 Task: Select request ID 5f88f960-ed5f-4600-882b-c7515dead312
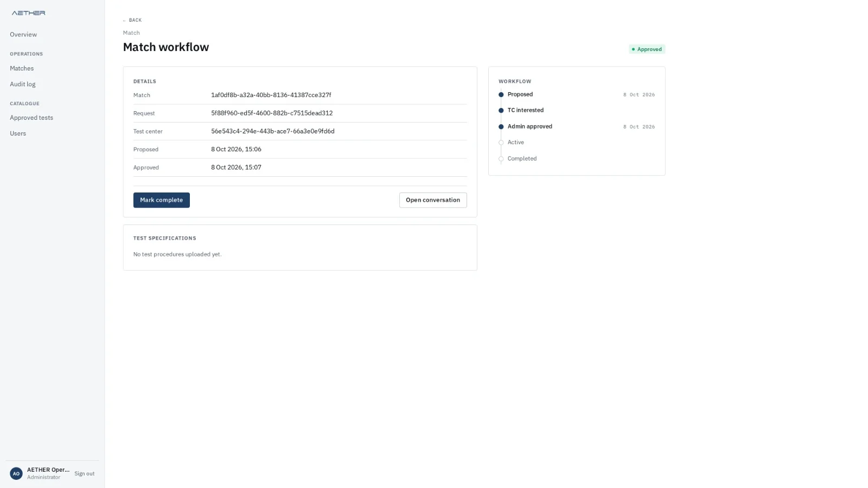[x=272, y=113]
